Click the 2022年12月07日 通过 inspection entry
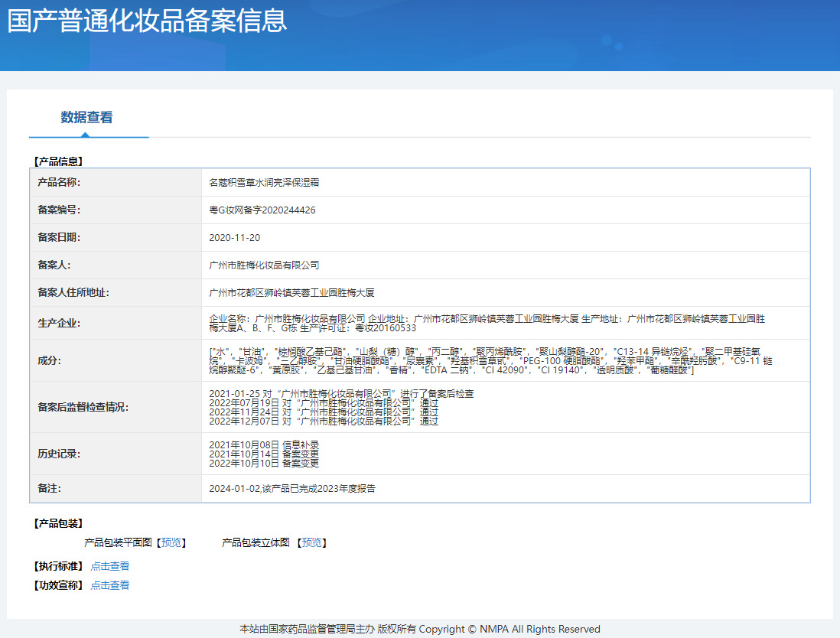 [324, 421]
